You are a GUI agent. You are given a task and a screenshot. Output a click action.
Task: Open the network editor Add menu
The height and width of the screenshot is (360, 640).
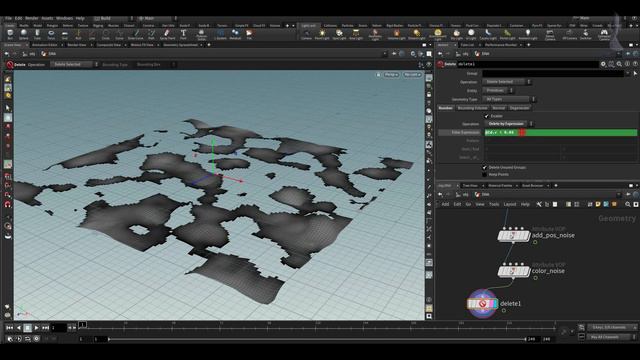[445, 204]
